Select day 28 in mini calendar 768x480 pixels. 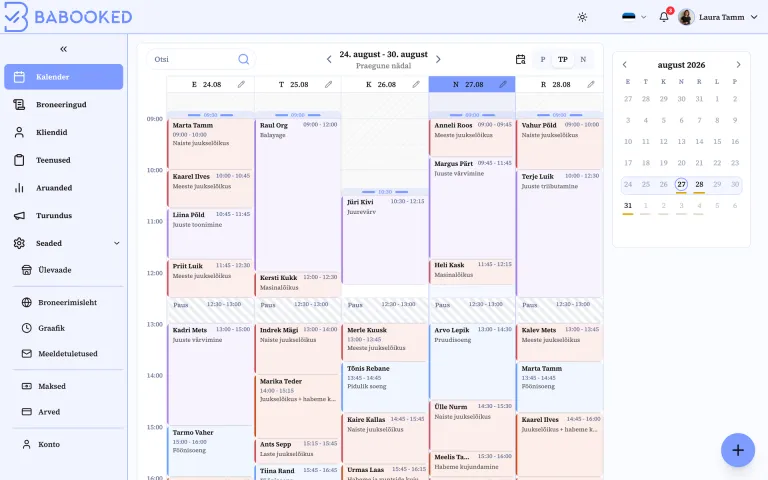699,184
